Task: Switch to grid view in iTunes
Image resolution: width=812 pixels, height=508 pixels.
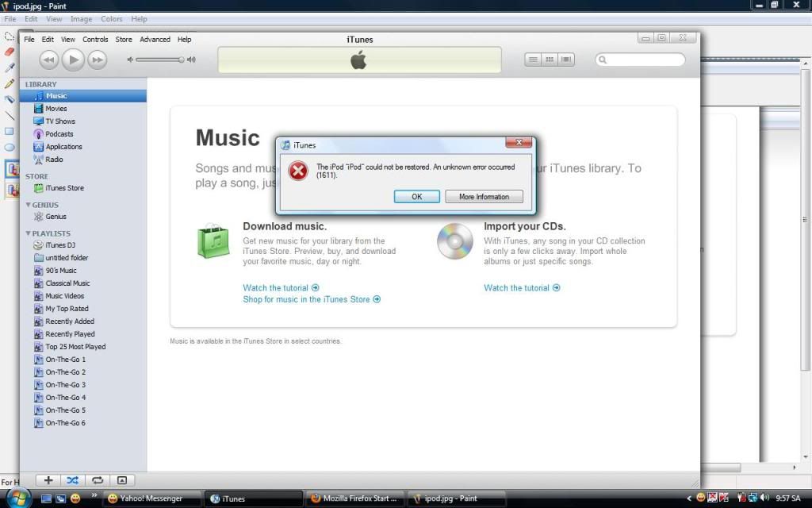Action: point(550,60)
